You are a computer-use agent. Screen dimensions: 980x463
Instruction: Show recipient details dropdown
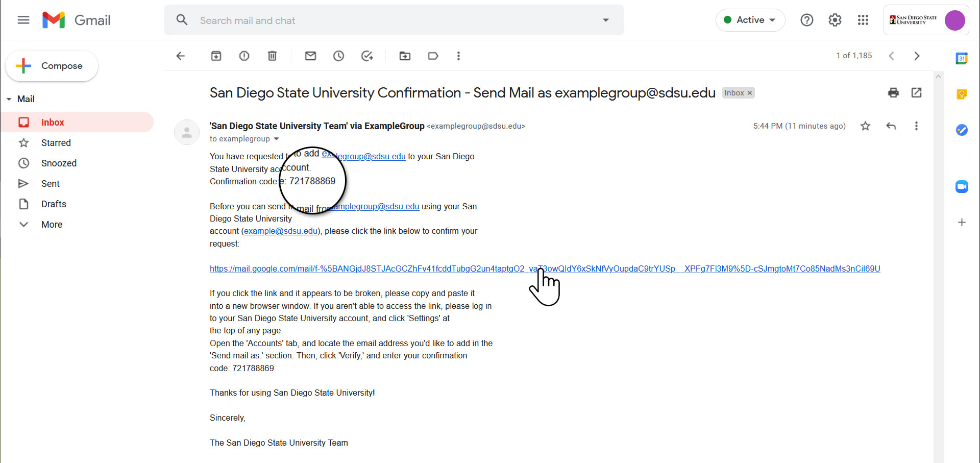coord(277,139)
